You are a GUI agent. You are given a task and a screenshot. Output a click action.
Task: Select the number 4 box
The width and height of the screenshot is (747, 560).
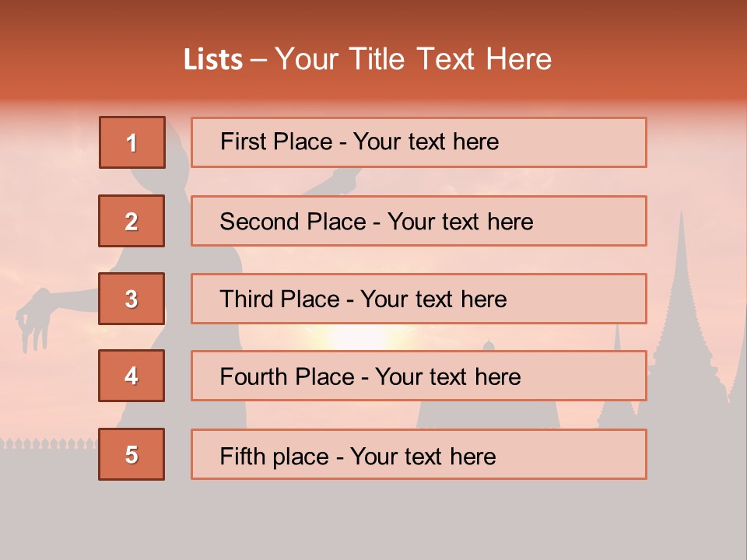coord(132,376)
